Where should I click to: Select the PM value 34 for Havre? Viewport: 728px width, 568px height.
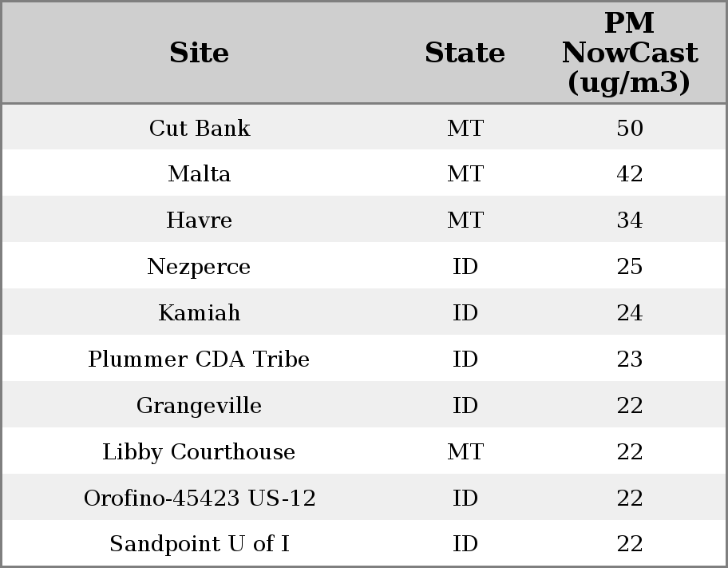tap(629, 220)
